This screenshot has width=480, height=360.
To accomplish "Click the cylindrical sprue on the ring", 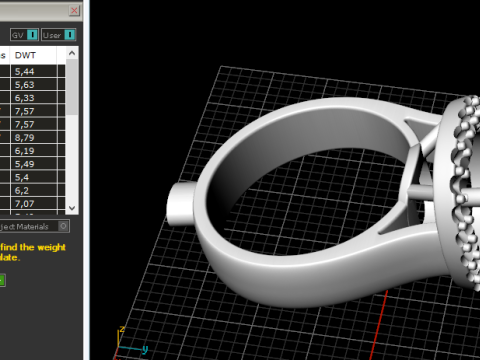I will [x=181, y=203].
